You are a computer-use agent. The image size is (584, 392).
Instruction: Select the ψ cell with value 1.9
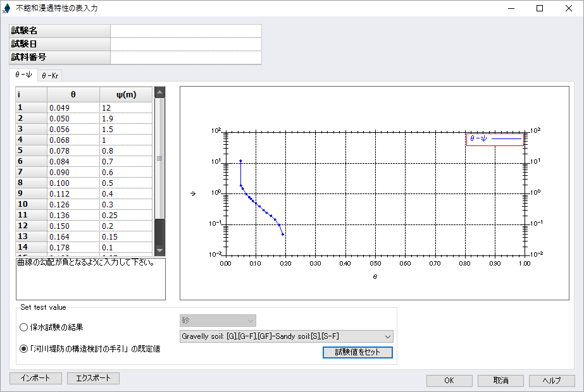126,118
